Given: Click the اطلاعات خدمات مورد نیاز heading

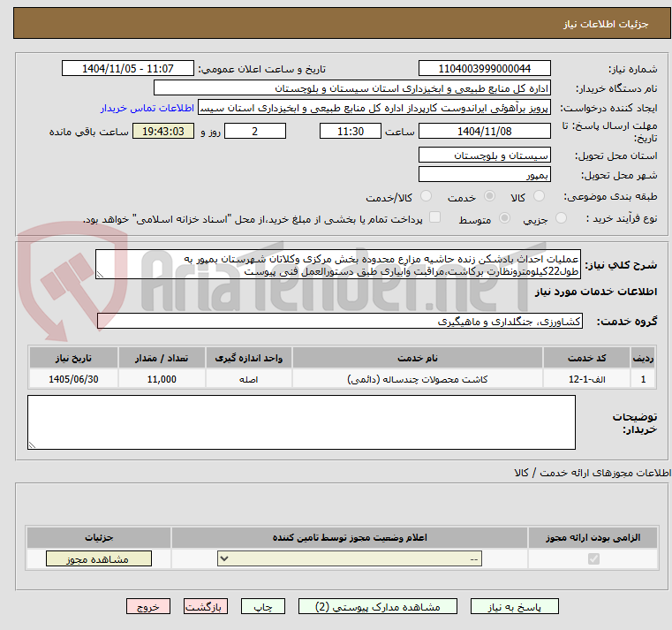Looking at the screenshot, I should 596,292.
